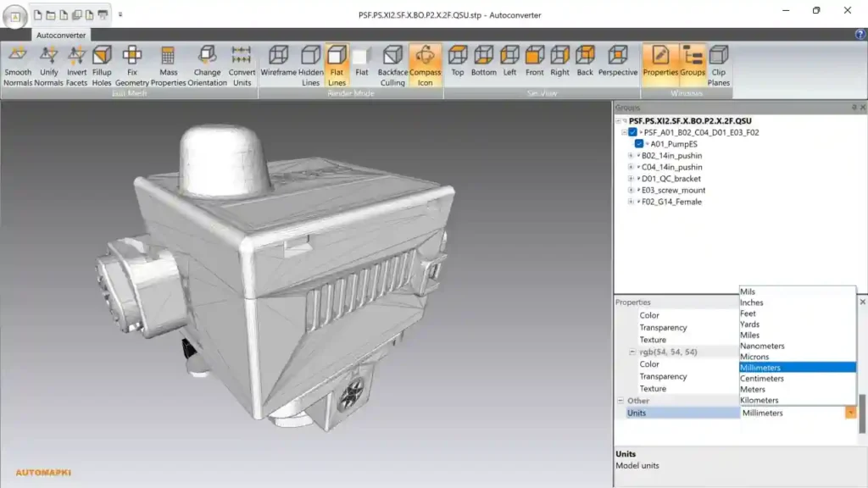The width and height of the screenshot is (868, 488).
Task: Collapse the Other properties section
Action: point(620,401)
